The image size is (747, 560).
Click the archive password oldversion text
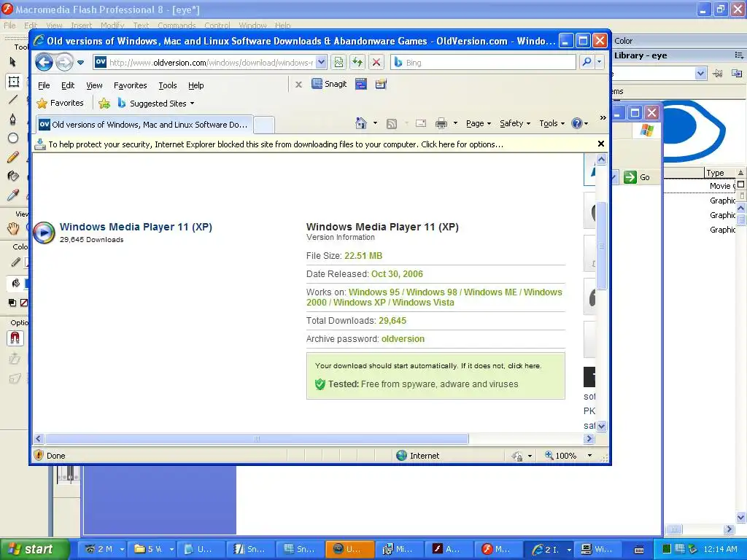pyautogui.click(x=403, y=338)
